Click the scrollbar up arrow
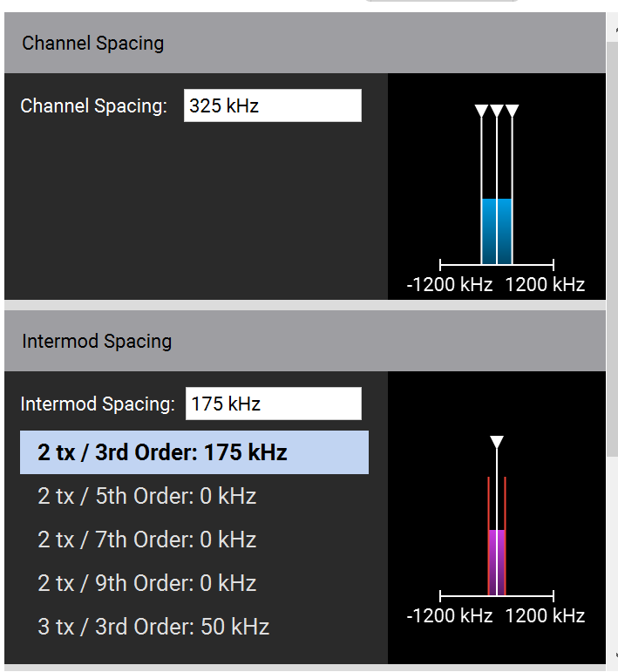The width and height of the screenshot is (618, 672). tap(613, 26)
